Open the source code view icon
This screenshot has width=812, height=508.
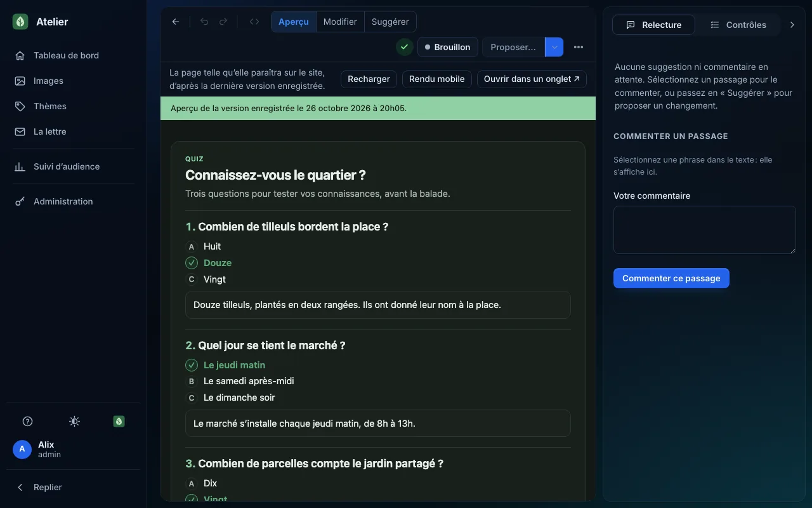pos(254,22)
